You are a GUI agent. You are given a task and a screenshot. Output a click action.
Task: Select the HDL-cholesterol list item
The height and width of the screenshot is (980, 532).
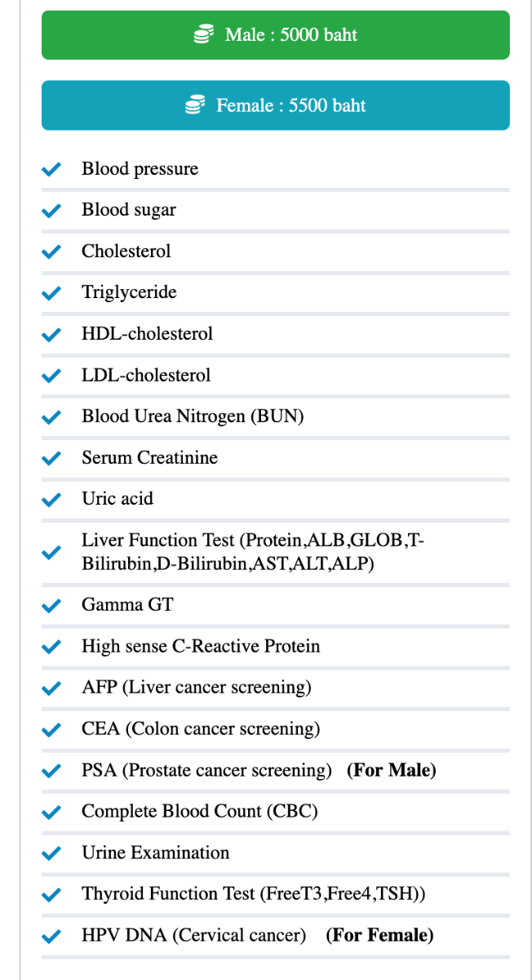[147, 334]
